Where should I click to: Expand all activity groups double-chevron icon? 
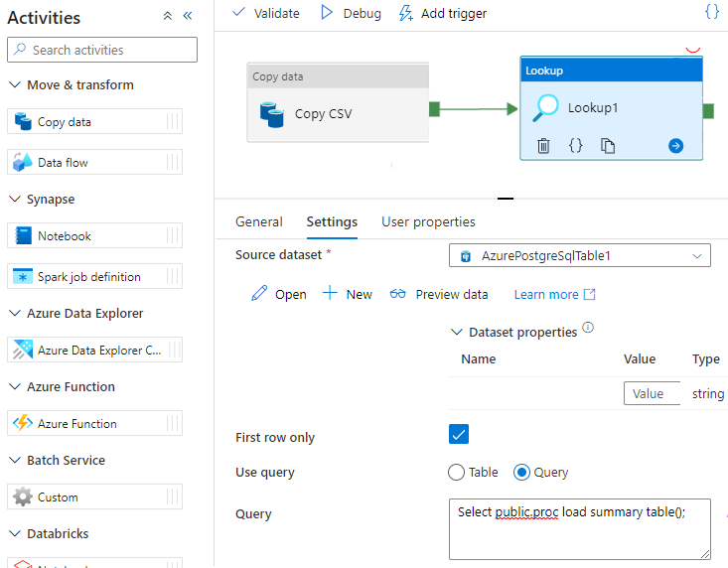click(x=168, y=16)
